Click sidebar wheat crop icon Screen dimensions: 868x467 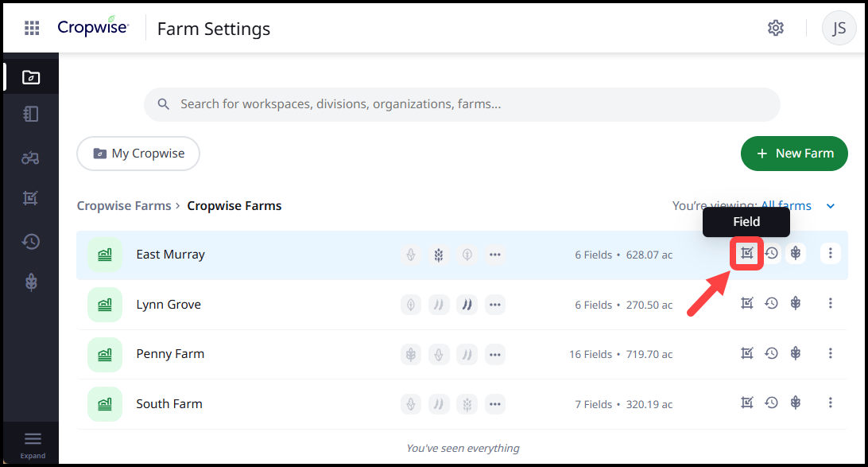point(30,282)
